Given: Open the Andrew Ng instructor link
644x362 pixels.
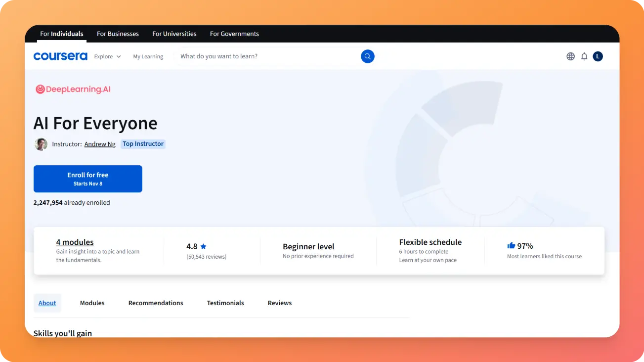Looking at the screenshot, I should pyautogui.click(x=100, y=144).
